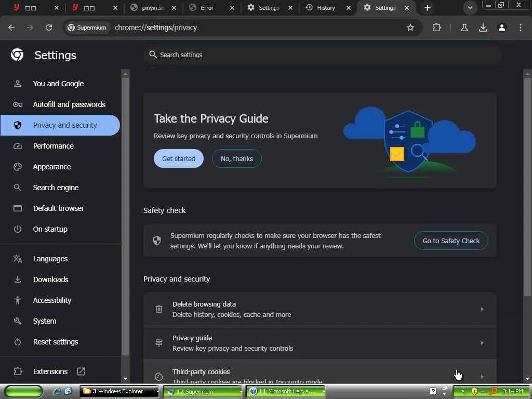Image resolution: width=532 pixels, height=399 pixels.
Task: Open the experiments flask icon
Action: (x=464, y=28)
